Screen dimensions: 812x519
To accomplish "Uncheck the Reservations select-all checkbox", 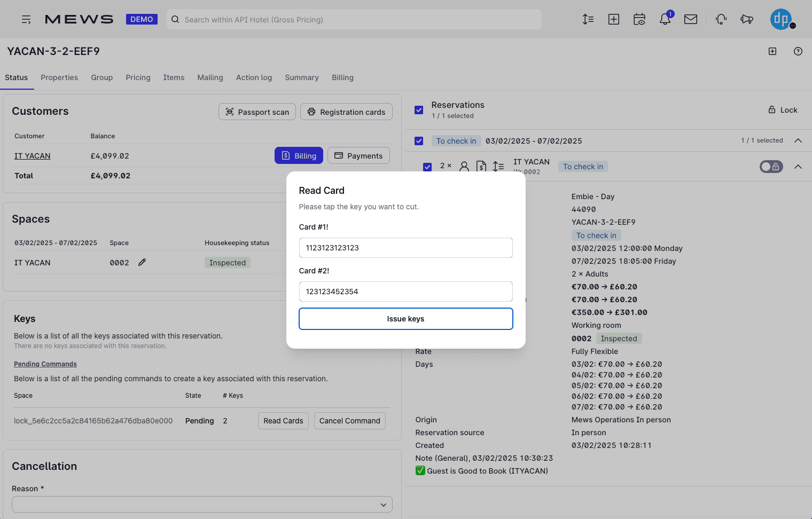I will [x=419, y=110].
